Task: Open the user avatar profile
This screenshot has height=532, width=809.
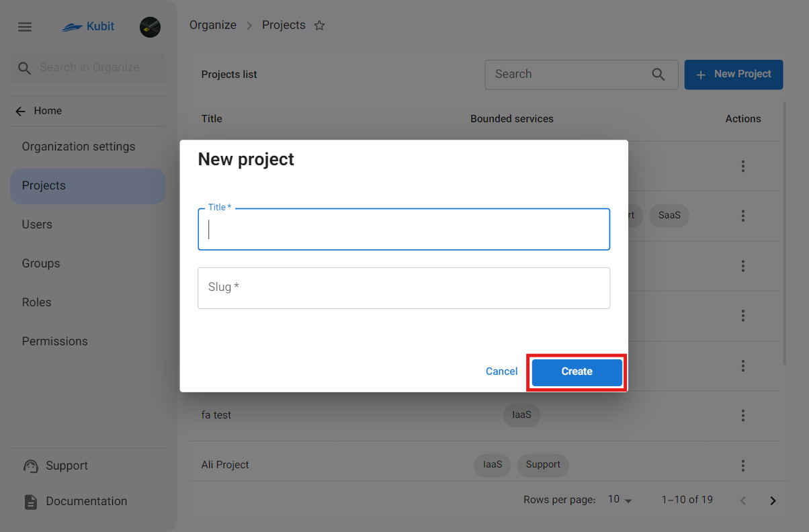Action: (x=150, y=27)
